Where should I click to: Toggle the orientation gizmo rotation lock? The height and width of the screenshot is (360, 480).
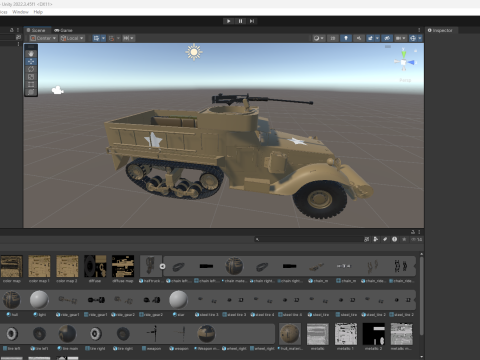click(x=415, y=51)
